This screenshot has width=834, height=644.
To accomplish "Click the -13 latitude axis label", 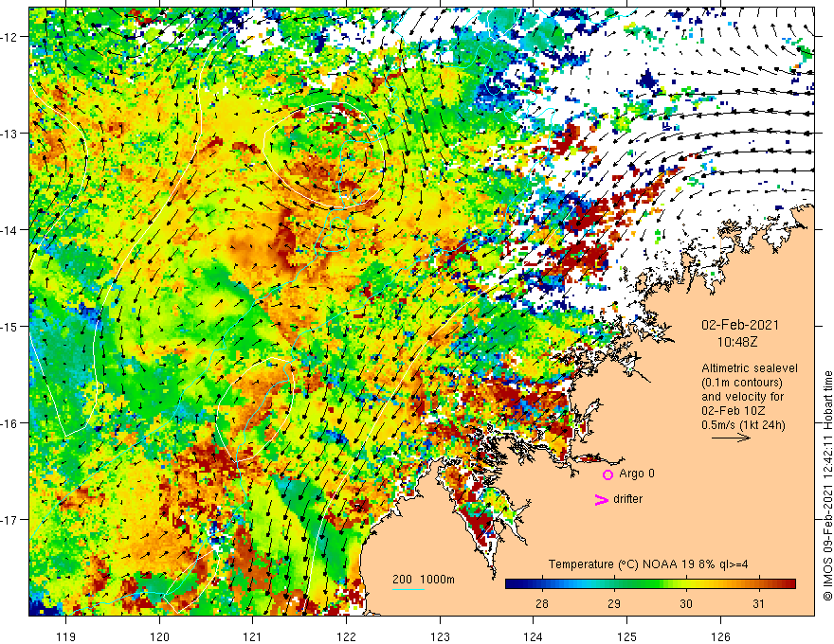I will coord(9,134).
